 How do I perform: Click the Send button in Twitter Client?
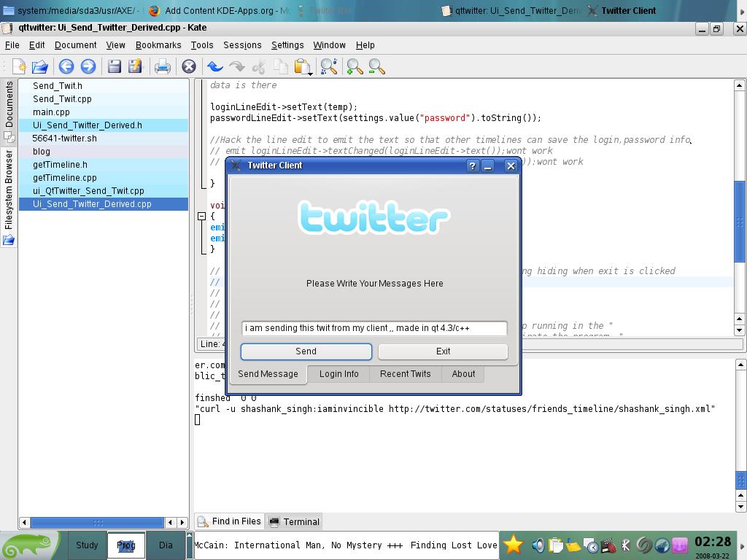point(306,351)
